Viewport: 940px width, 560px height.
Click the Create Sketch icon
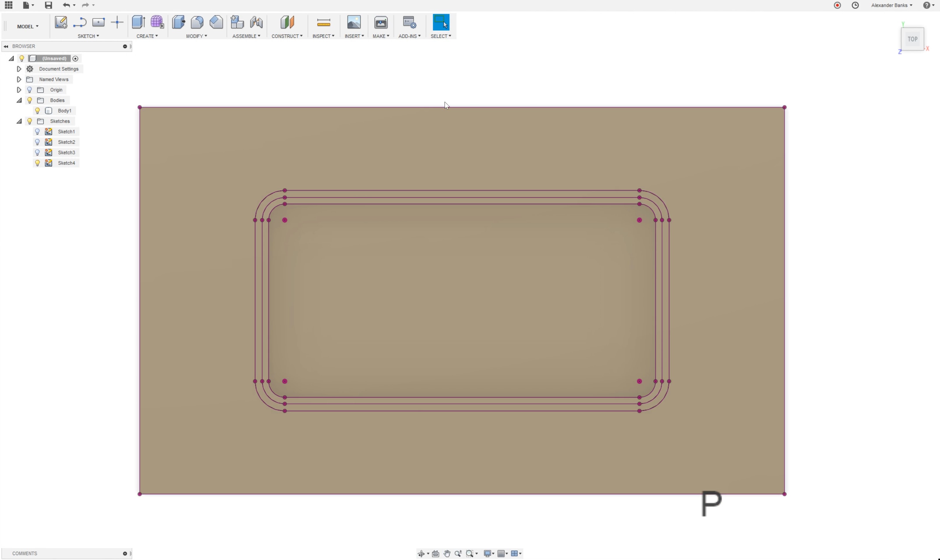[61, 22]
